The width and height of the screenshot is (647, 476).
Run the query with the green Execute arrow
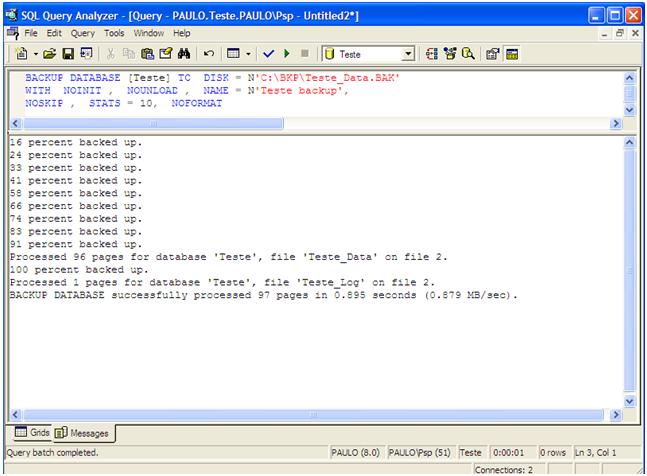click(284, 53)
